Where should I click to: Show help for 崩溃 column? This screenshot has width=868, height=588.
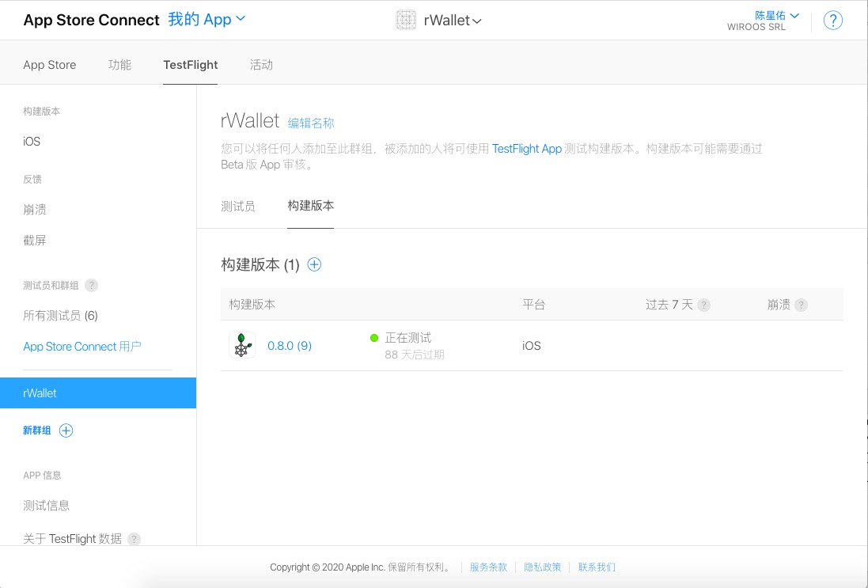point(801,305)
